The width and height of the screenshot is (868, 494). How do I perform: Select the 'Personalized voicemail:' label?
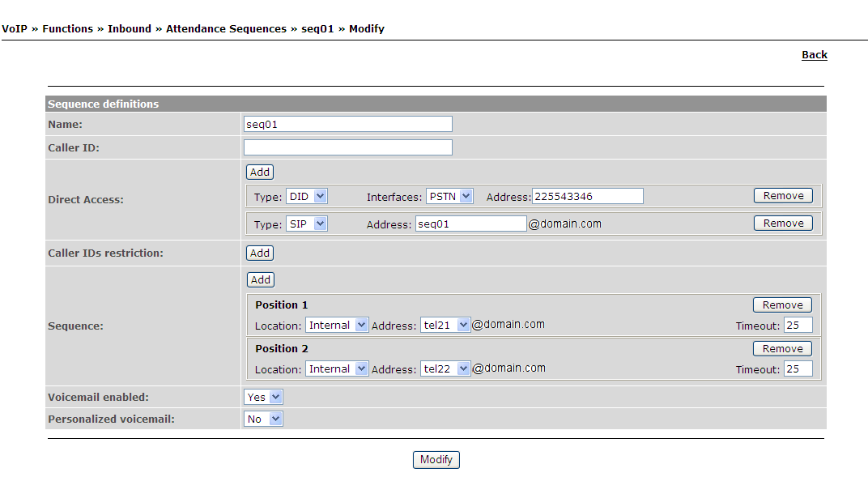point(111,419)
